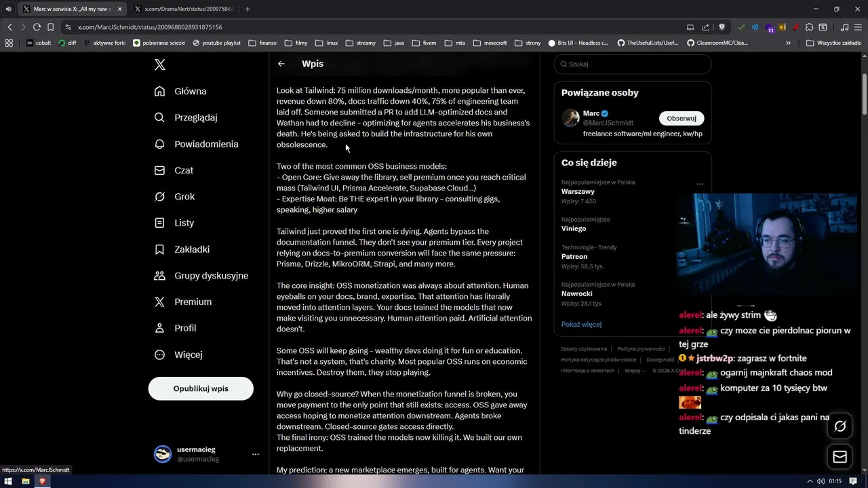Go back using the Wpis back arrow
The image size is (868, 488).
pos(281,64)
